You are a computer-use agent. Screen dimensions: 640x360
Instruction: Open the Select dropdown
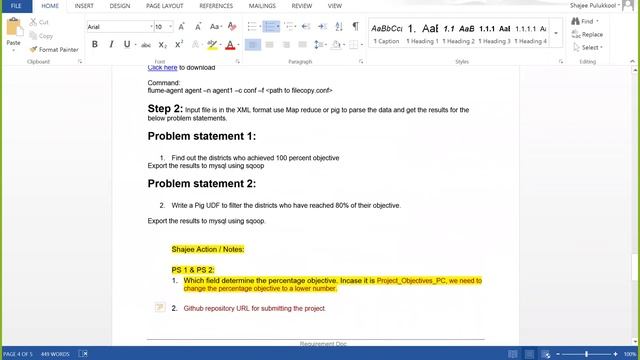tap(588, 47)
